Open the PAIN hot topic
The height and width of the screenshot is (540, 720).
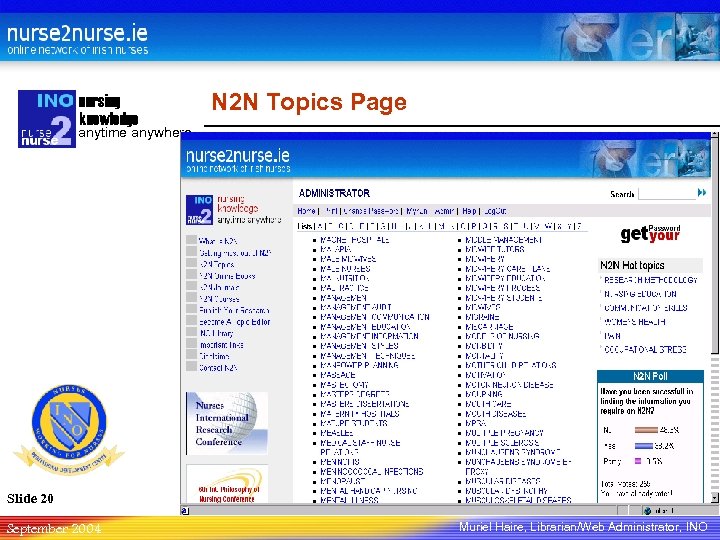(x=612, y=336)
